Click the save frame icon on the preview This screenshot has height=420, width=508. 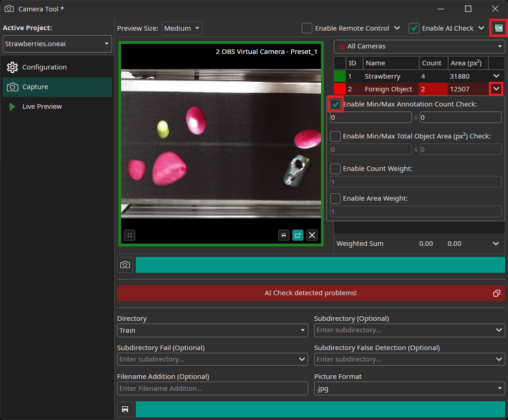(283, 235)
